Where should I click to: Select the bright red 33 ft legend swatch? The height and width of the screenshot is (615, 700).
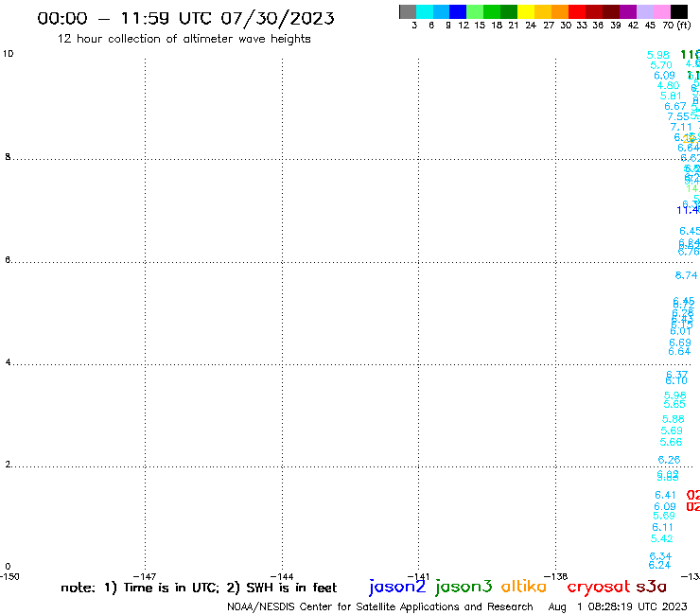pos(577,11)
